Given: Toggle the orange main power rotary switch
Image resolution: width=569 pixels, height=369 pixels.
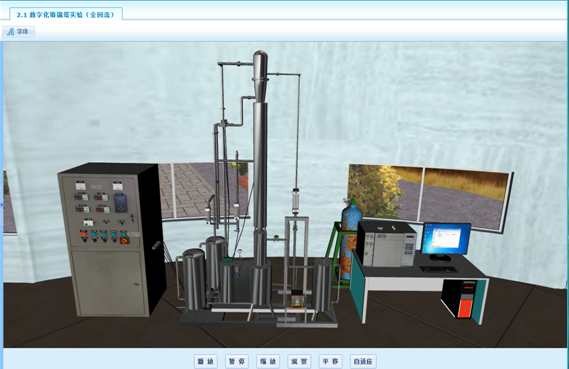Looking at the screenshot, I should 123,240.
